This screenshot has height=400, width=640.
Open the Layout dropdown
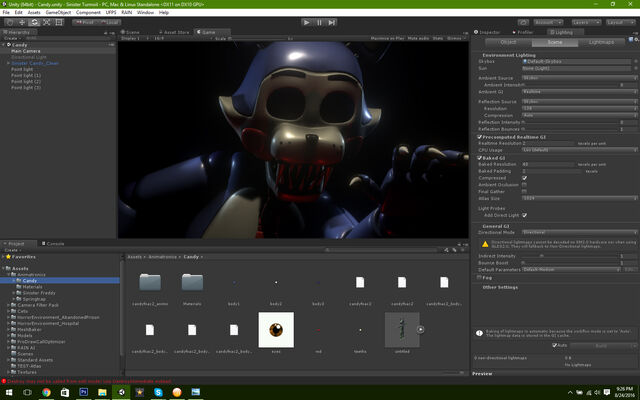click(x=620, y=22)
